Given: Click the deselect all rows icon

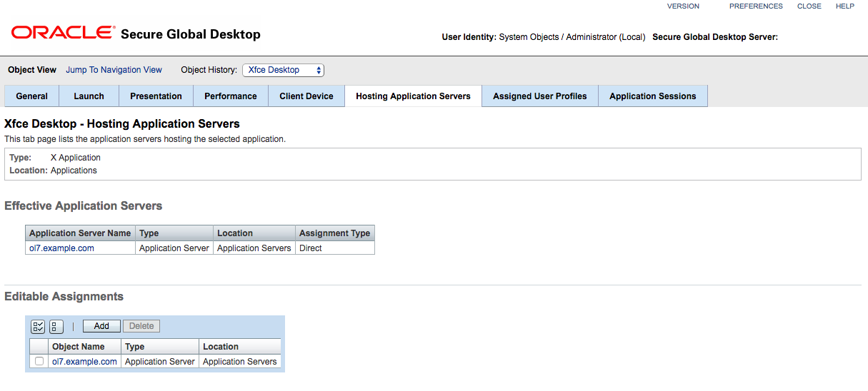Looking at the screenshot, I should coord(56,326).
